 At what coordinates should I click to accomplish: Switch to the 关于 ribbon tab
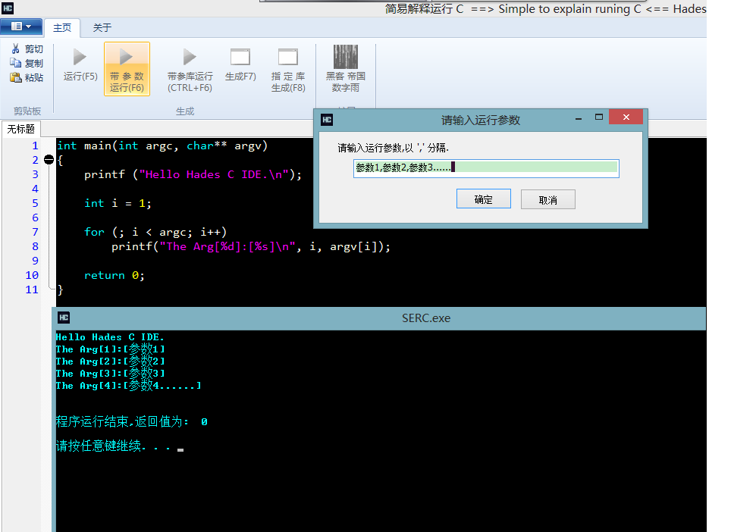click(x=102, y=28)
